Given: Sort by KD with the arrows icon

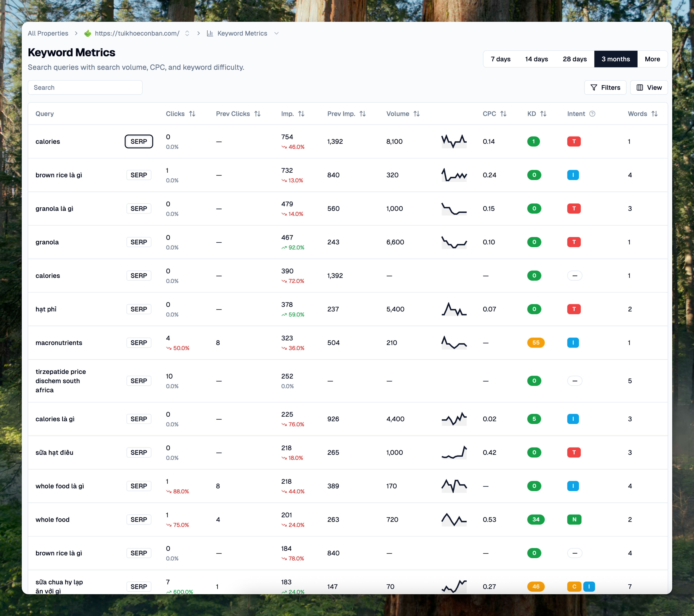Looking at the screenshot, I should point(543,114).
